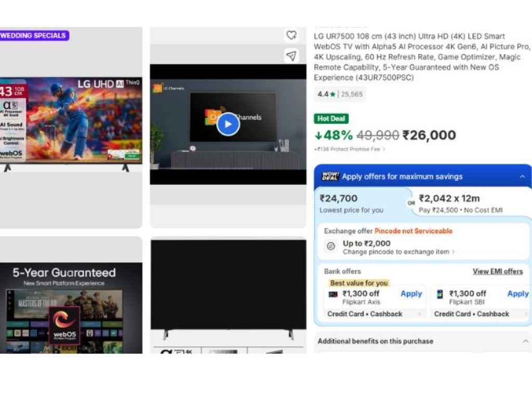Apply the Flipkart Axis ₹1,300 offer
This screenshot has height=393, width=532.
point(411,294)
